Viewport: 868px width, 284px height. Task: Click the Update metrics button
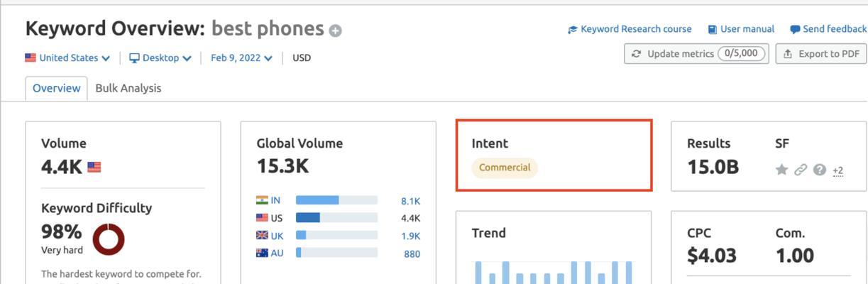(696, 53)
